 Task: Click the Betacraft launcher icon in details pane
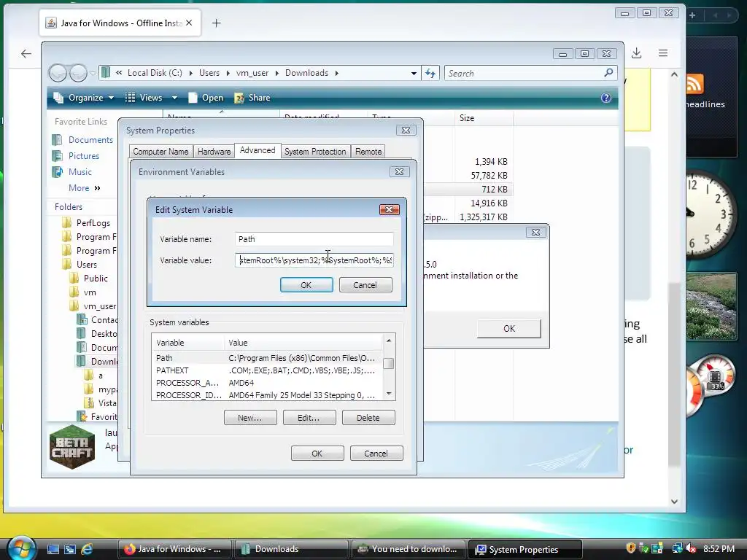(x=72, y=447)
